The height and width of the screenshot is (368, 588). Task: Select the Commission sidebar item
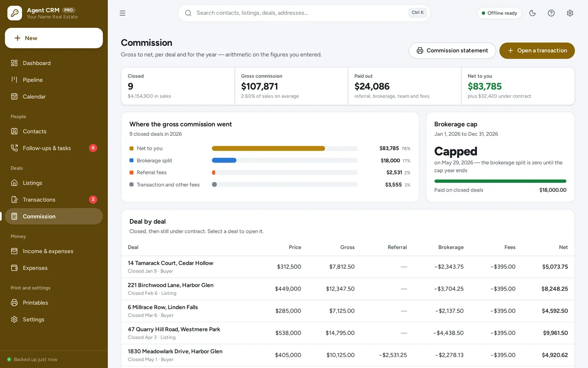54,216
